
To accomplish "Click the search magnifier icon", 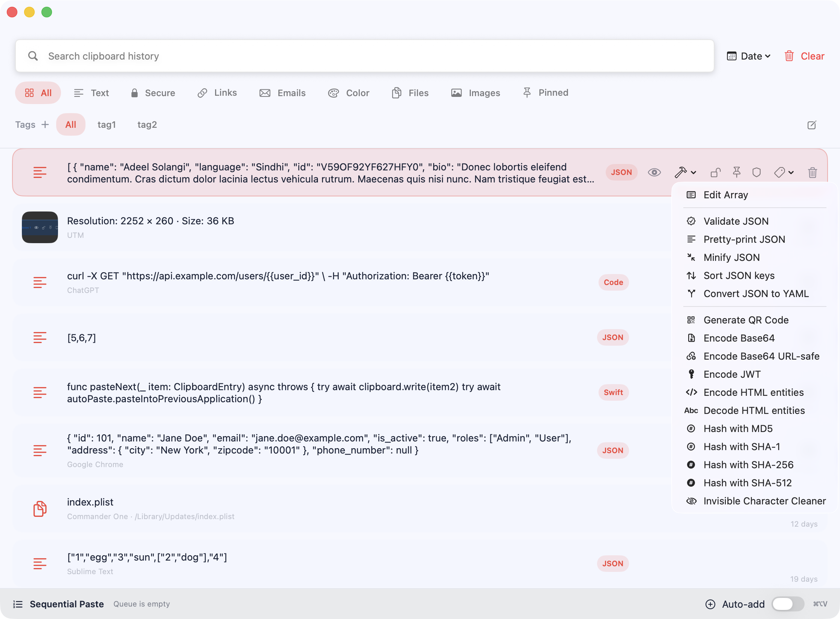I will (33, 56).
